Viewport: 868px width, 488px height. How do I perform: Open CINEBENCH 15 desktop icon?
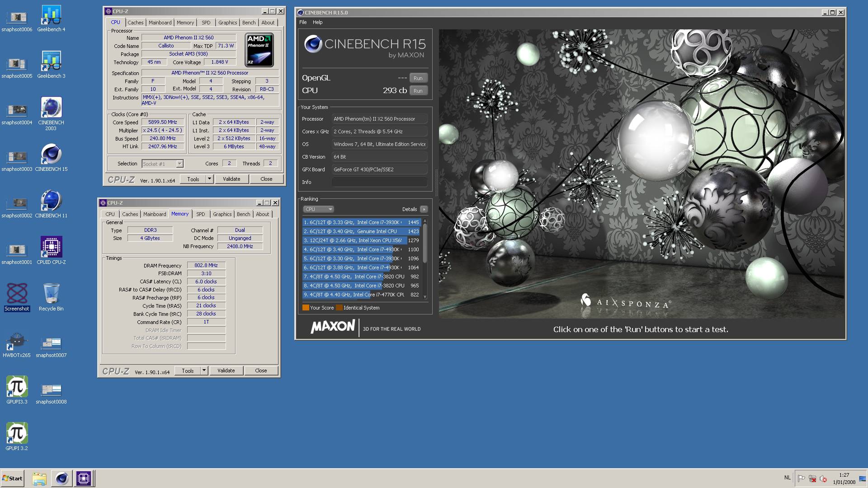51,158
